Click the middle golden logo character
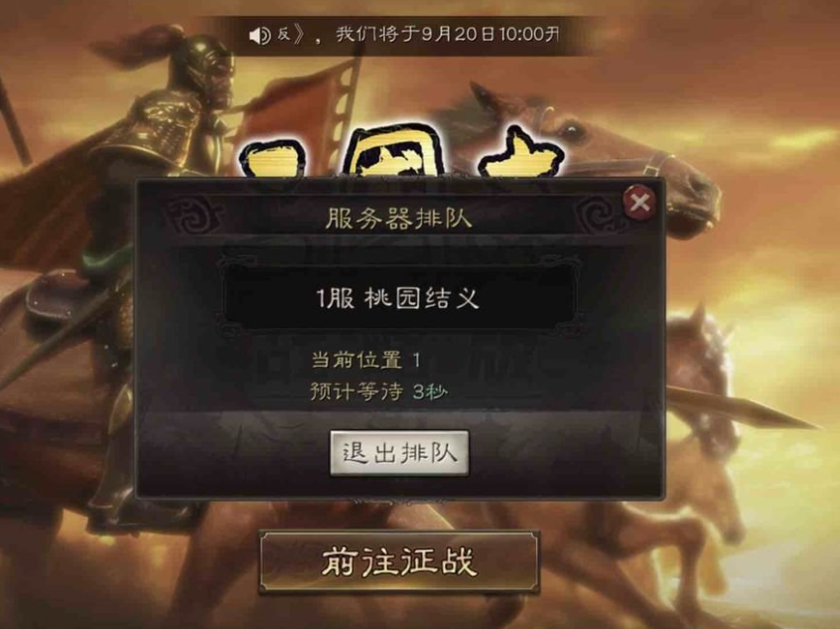840x629 pixels. [395, 150]
